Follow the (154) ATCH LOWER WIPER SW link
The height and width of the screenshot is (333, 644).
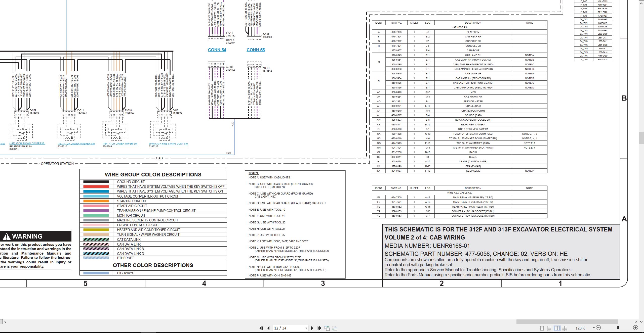coord(120,144)
